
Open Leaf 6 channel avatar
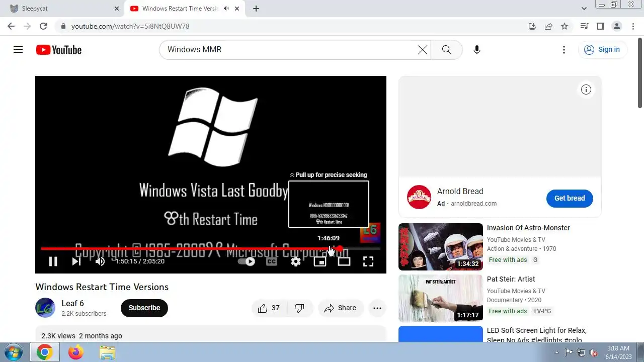45,308
